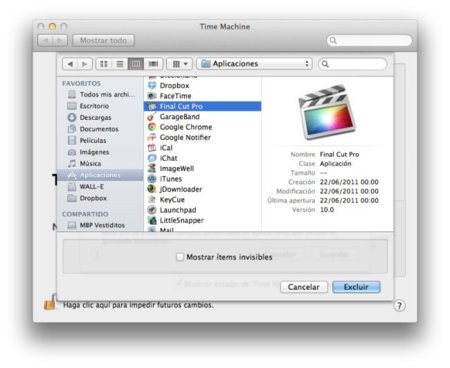
Task: Click the iChat bubble icon
Action: 152,158
